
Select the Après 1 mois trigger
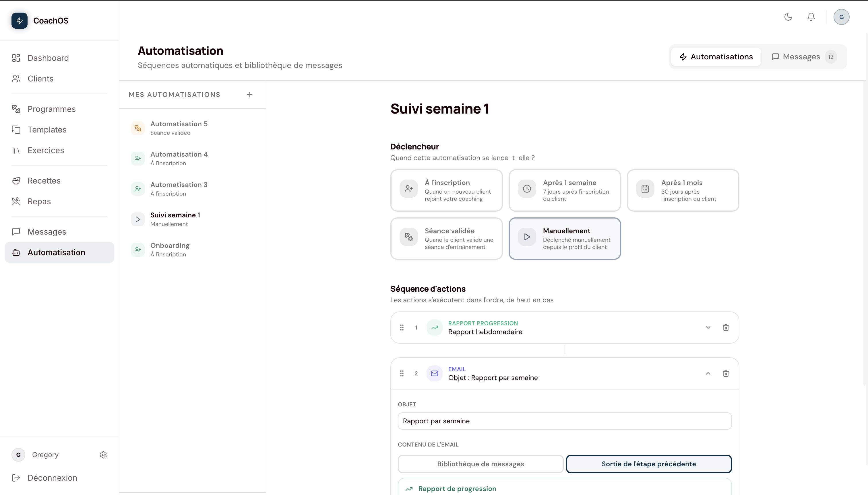[683, 190]
